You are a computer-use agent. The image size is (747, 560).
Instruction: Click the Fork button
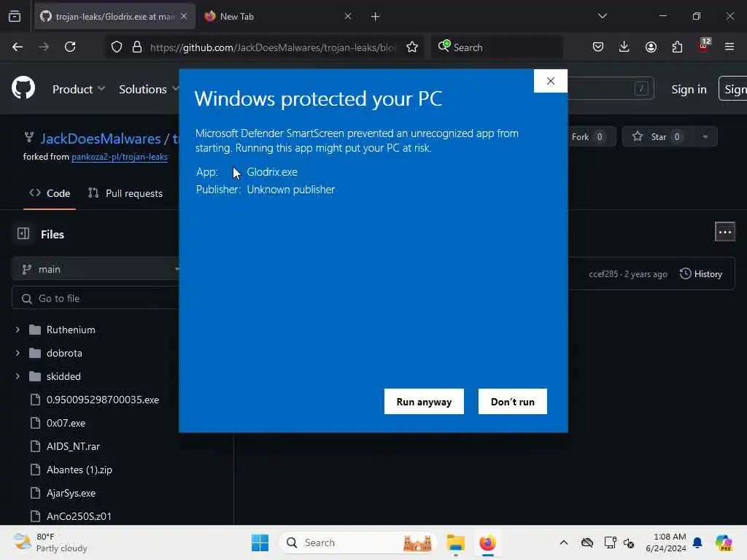pyautogui.click(x=589, y=136)
